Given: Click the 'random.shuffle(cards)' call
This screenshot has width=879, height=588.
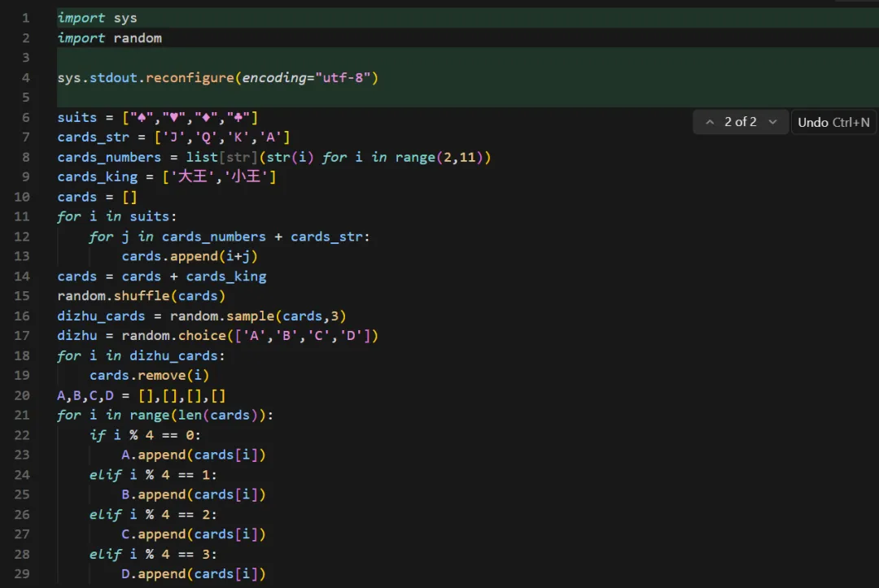Looking at the screenshot, I should tap(142, 296).
